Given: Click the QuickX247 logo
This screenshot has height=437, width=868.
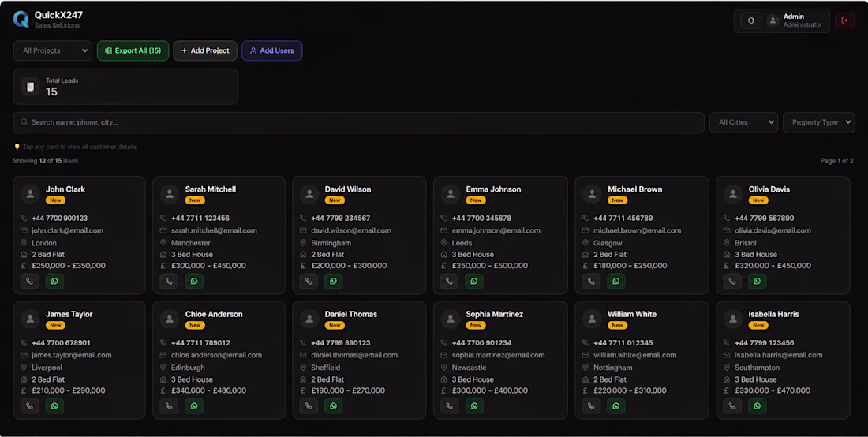Looking at the screenshot, I should [21, 20].
